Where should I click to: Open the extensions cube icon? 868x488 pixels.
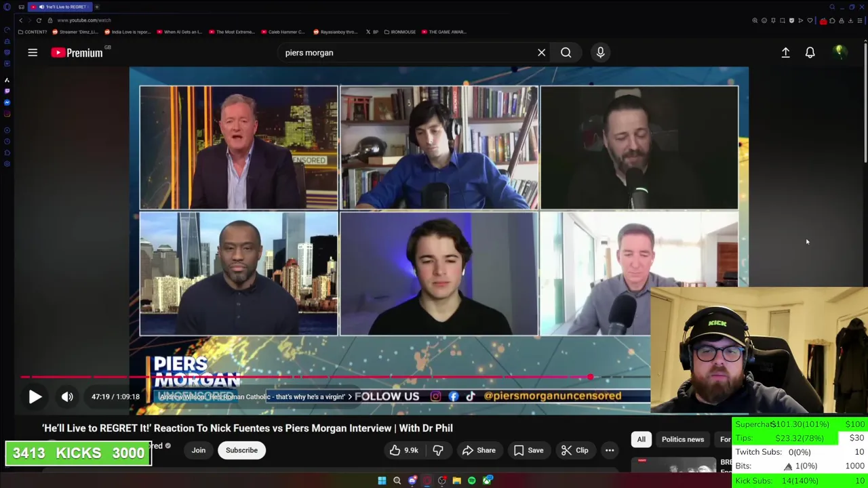[x=832, y=20]
